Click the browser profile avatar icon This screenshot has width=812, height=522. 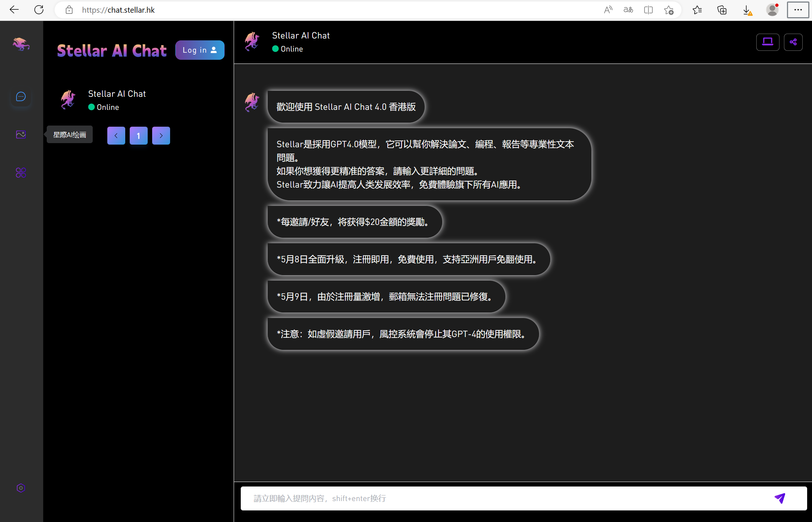point(773,10)
